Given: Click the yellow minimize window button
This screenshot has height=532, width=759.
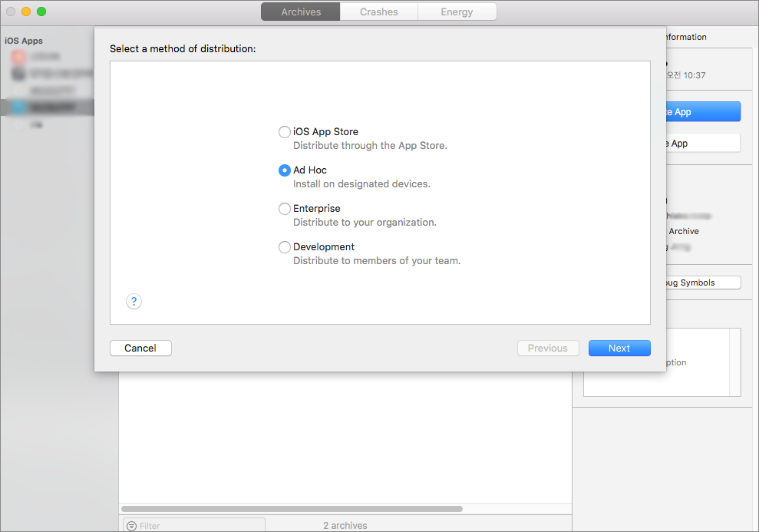Looking at the screenshot, I should pyautogui.click(x=26, y=12).
